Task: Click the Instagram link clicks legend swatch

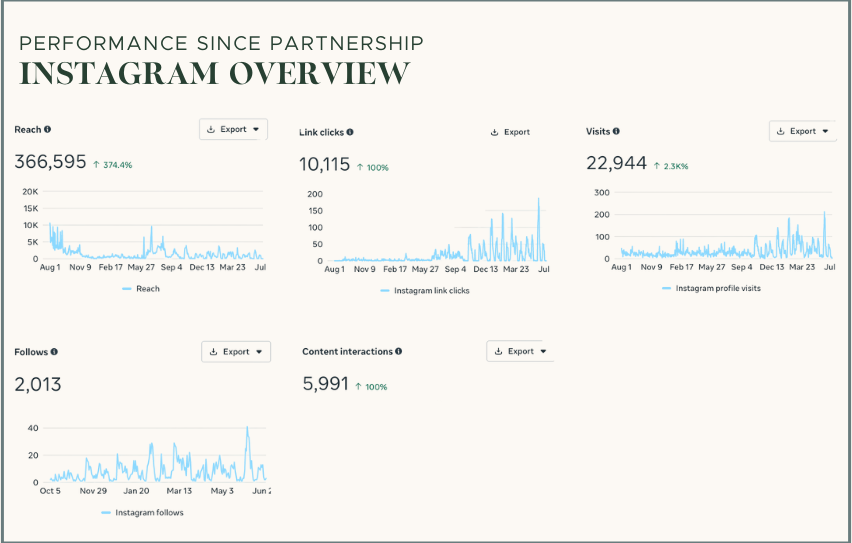Action: click(x=385, y=291)
